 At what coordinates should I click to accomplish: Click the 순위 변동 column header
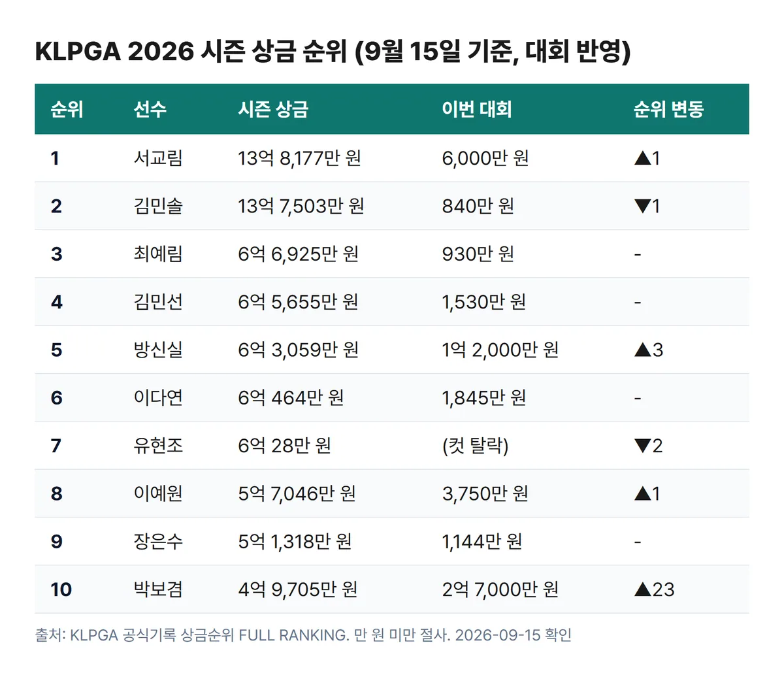668,109
